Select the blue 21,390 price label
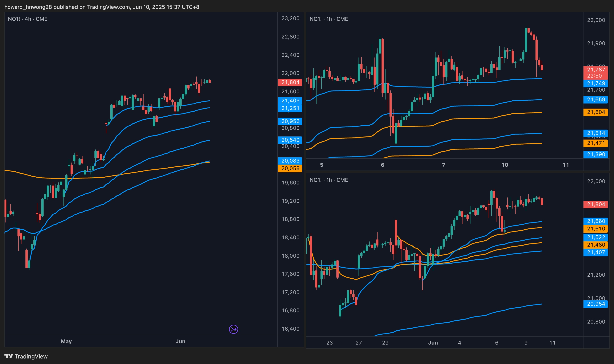The width and height of the screenshot is (614, 364). click(x=596, y=154)
